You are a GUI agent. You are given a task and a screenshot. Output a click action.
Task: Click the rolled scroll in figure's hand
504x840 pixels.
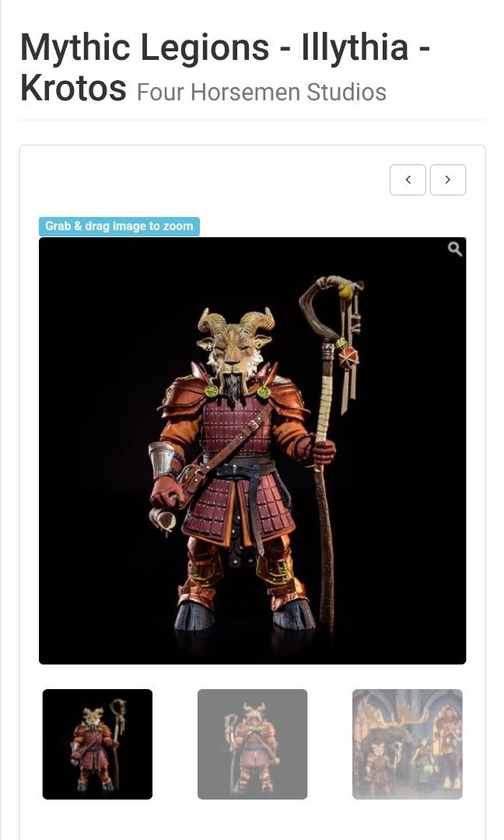(163, 519)
